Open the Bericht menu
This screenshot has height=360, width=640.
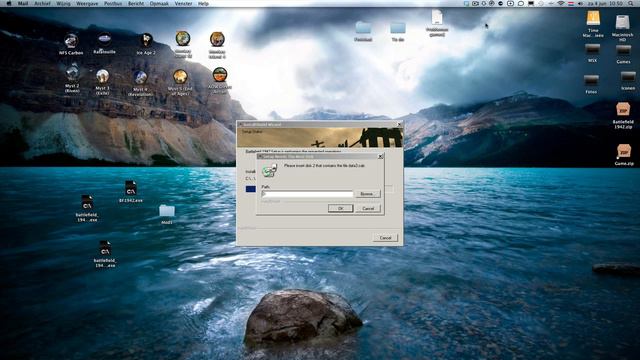(x=136, y=3)
